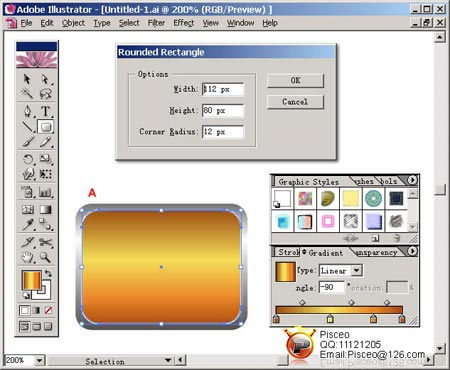The height and width of the screenshot is (370, 450).
Task: Activate the Pencil tool
Action: point(45,142)
